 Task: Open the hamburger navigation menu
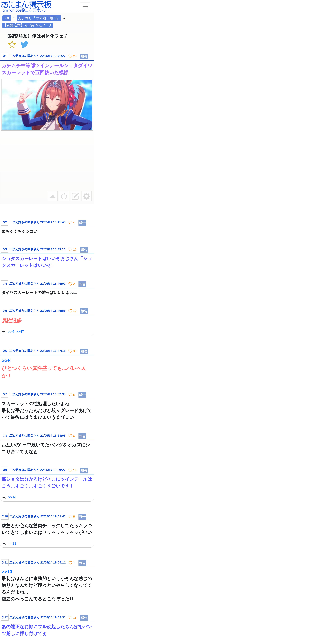(x=85, y=7)
